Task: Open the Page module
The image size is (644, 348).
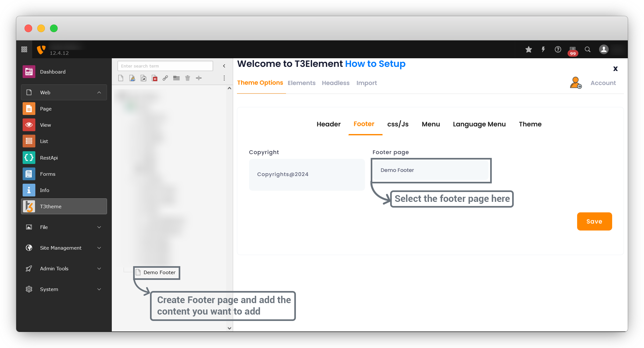Action: pyautogui.click(x=64, y=109)
